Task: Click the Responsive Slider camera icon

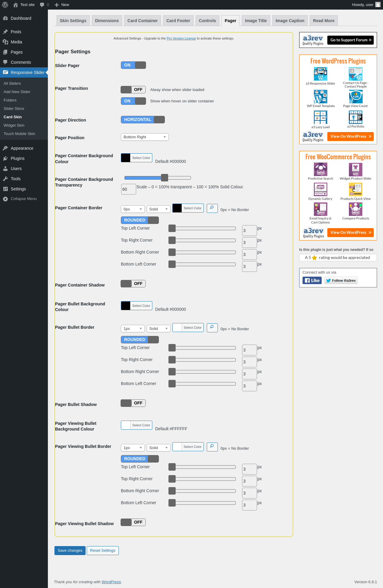Action: [x=5, y=72]
